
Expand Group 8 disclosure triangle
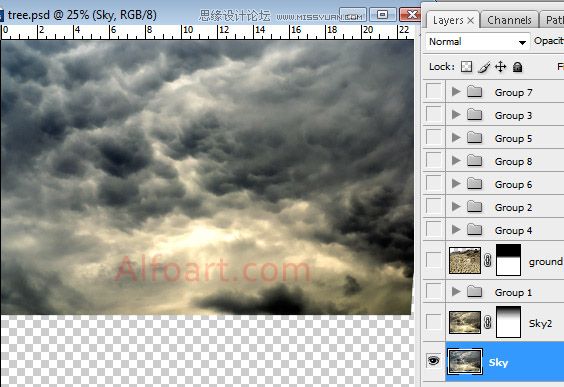tap(456, 160)
